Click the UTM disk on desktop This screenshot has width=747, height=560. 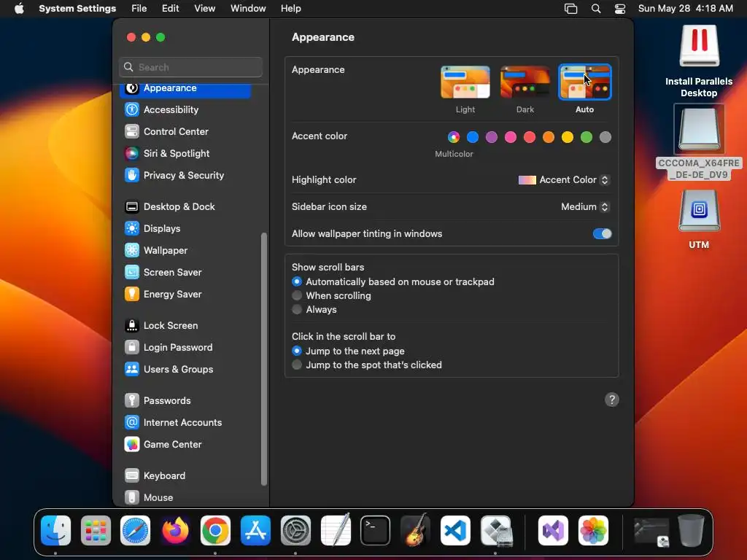click(699, 211)
